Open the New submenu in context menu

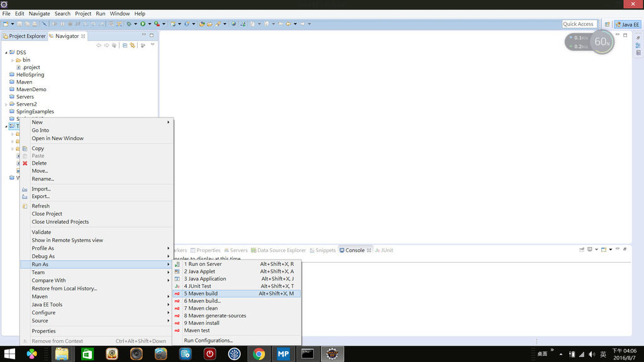(97, 123)
